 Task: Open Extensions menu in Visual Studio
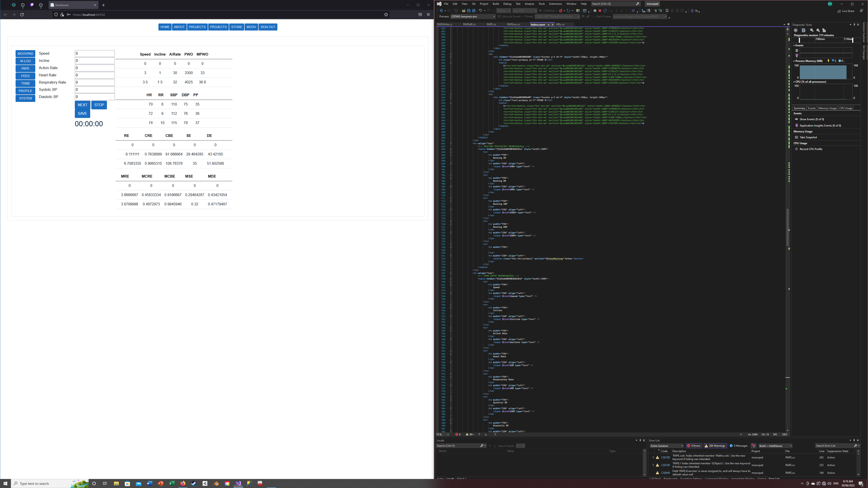pos(555,4)
